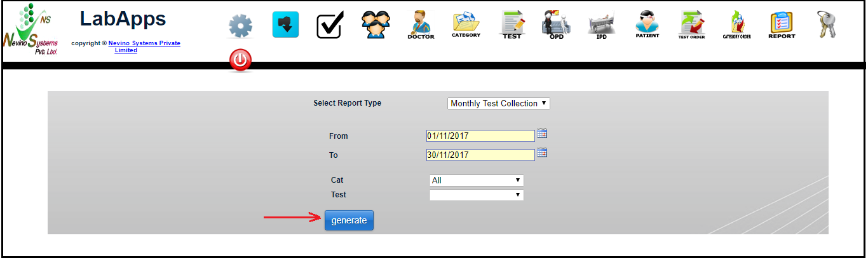Click inside the From date field
The image size is (868, 261).
[480, 136]
